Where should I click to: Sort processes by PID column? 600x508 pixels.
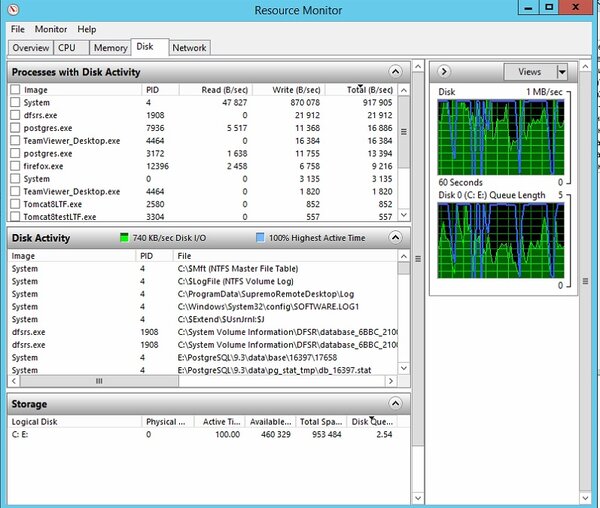(160, 90)
